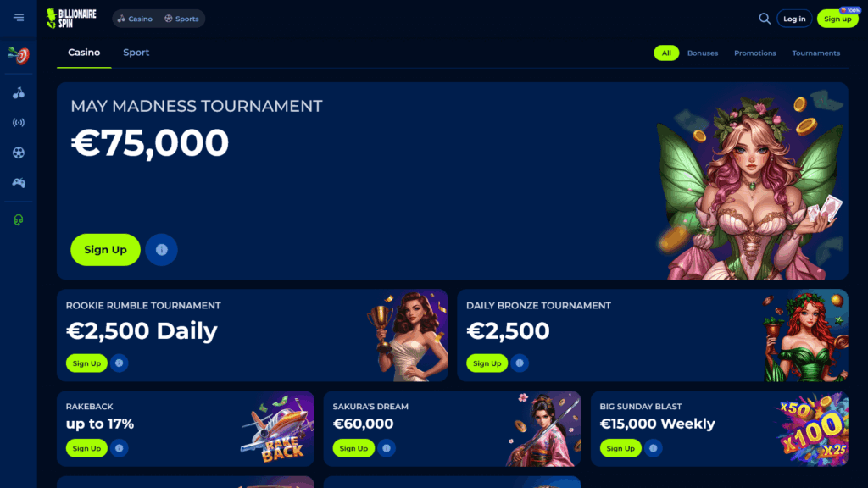This screenshot has height=488, width=868.
Task: Open the hamburger menu in the sidebar
Action: (x=19, y=18)
